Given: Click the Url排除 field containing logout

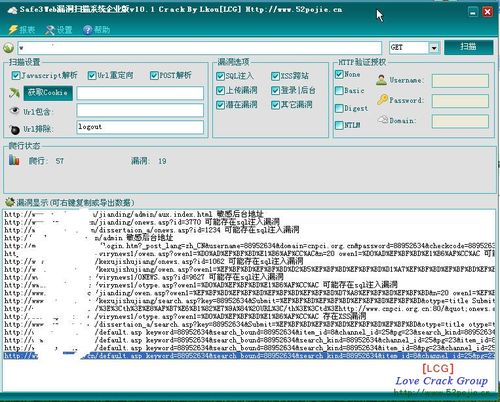Looking at the screenshot, I should click(140, 127).
